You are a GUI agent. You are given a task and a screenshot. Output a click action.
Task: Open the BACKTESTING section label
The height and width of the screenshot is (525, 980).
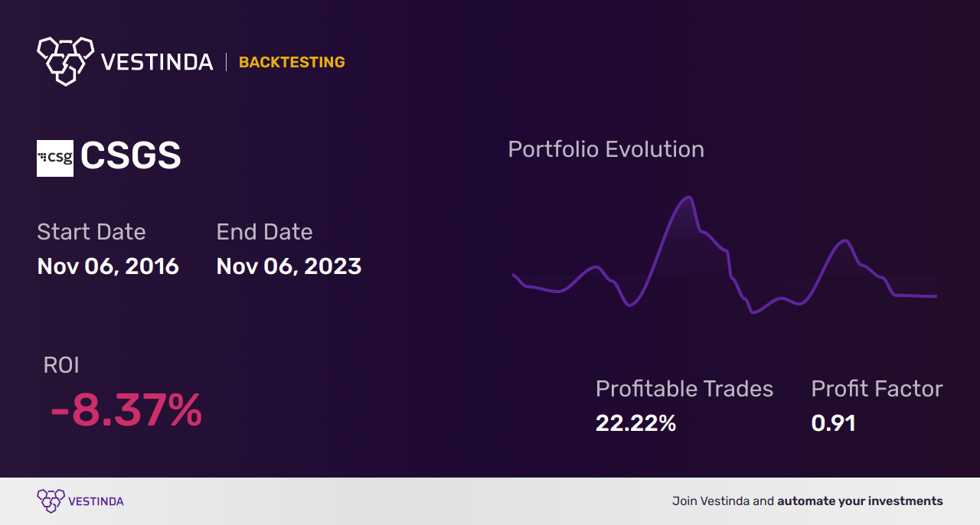(292, 62)
